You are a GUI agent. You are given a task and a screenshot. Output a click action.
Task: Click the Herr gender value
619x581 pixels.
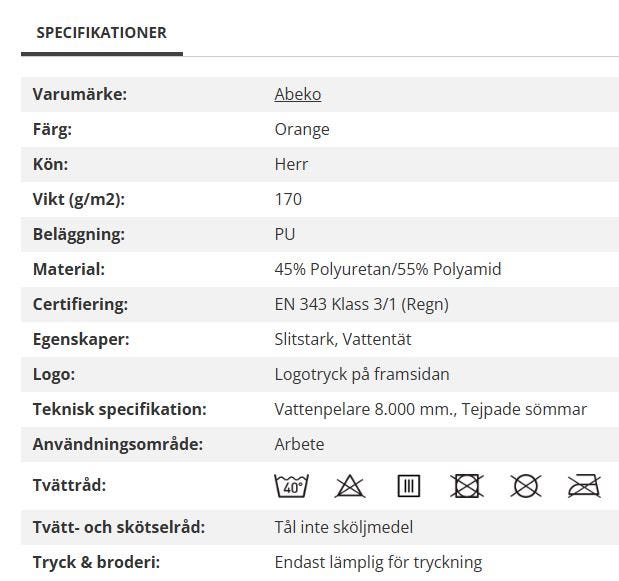(291, 164)
